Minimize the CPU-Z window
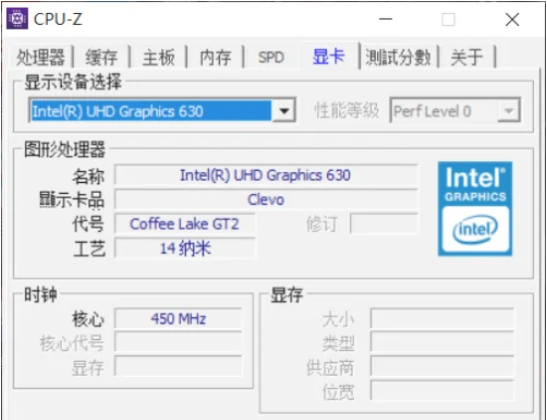 tap(385, 19)
